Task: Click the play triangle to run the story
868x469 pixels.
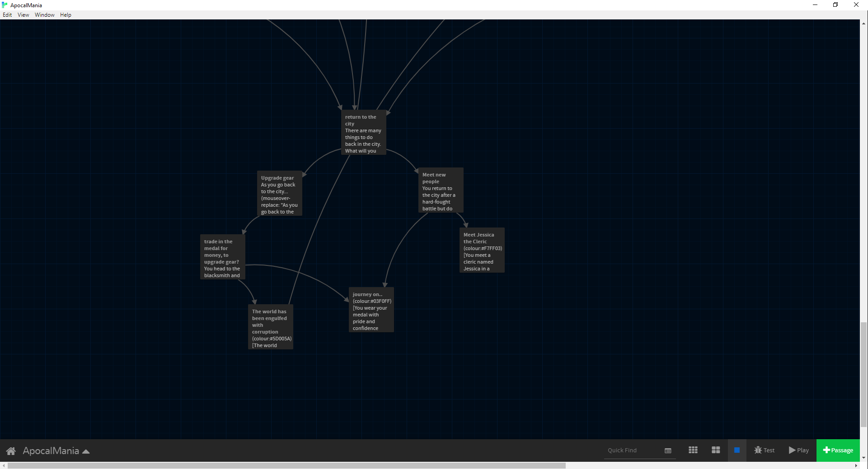Action: tap(791, 450)
